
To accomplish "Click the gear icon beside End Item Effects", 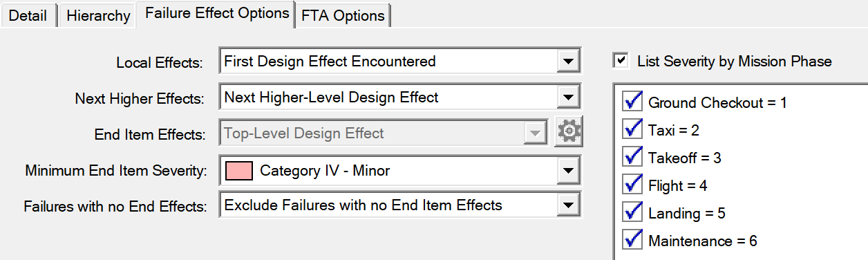I will point(569,131).
